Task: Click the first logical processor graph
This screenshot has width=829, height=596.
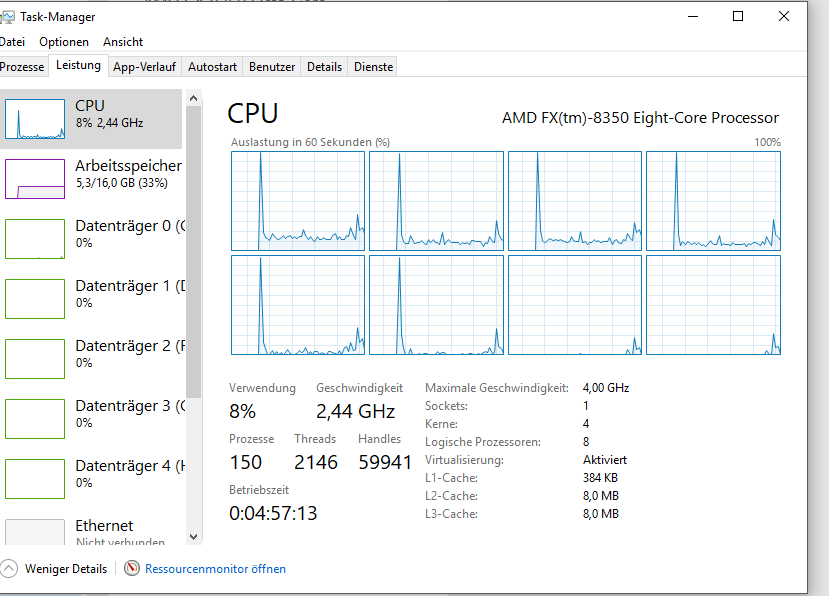Action: [297, 200]
